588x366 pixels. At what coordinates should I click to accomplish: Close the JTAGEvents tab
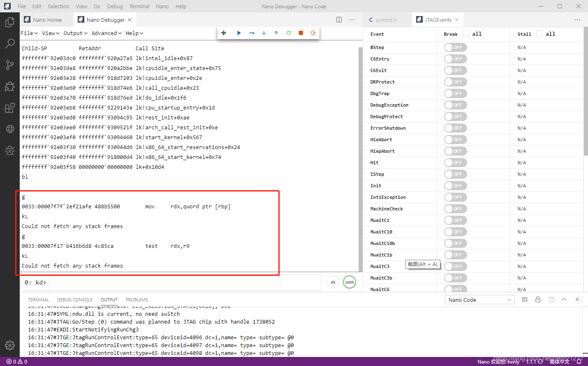pos(457,20)
